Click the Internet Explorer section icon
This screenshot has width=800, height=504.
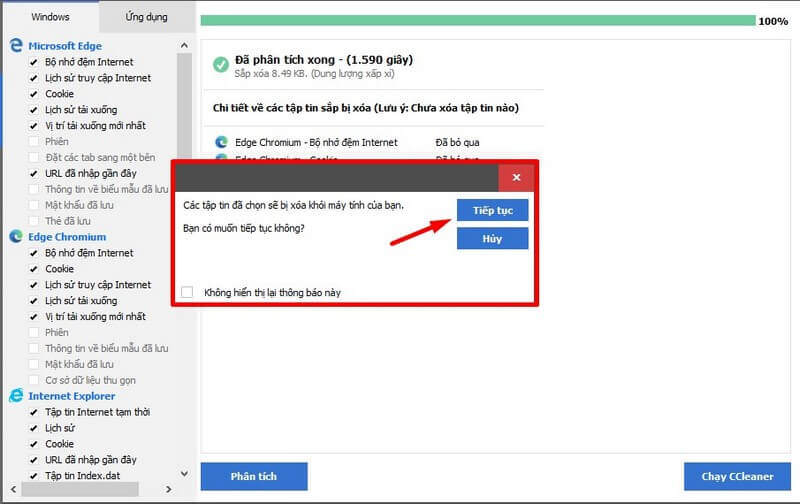16,396
